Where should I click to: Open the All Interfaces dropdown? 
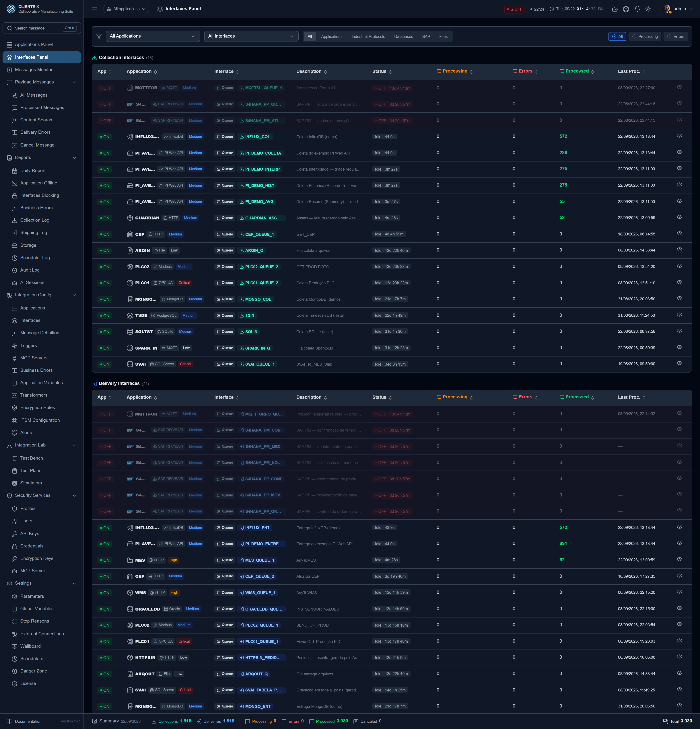(x=251, y=36)
